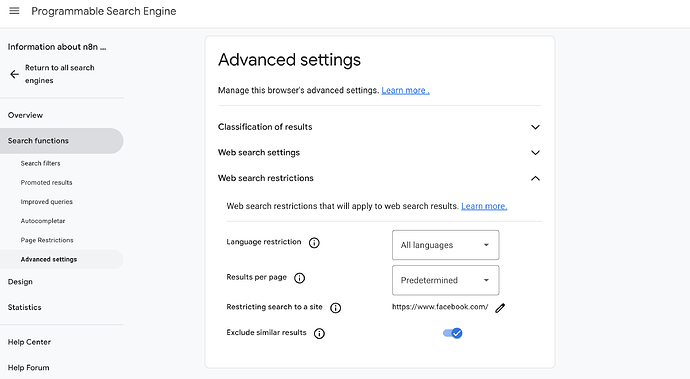Show info for Restricting search to a site

(335, 308)
